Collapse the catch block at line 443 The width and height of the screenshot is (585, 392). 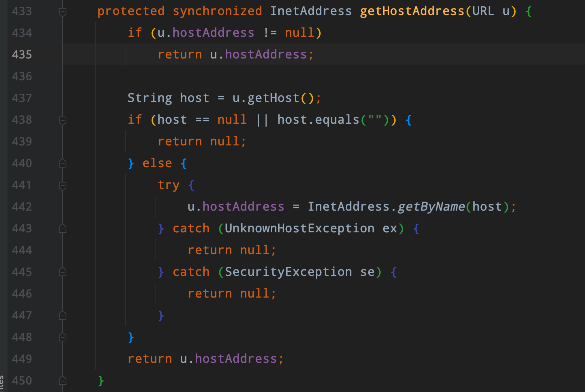tap(62, 228)
